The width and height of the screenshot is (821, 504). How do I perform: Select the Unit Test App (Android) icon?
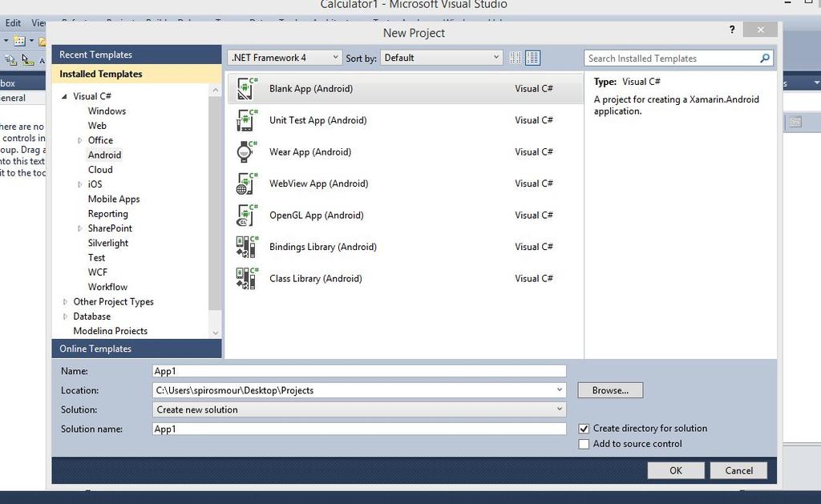(x=247, y=120)
